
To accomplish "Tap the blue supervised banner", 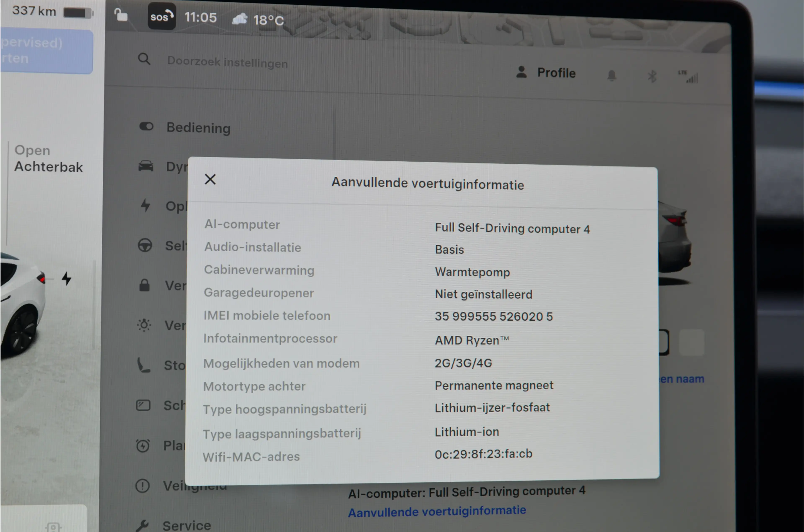I will click(46, 51).
